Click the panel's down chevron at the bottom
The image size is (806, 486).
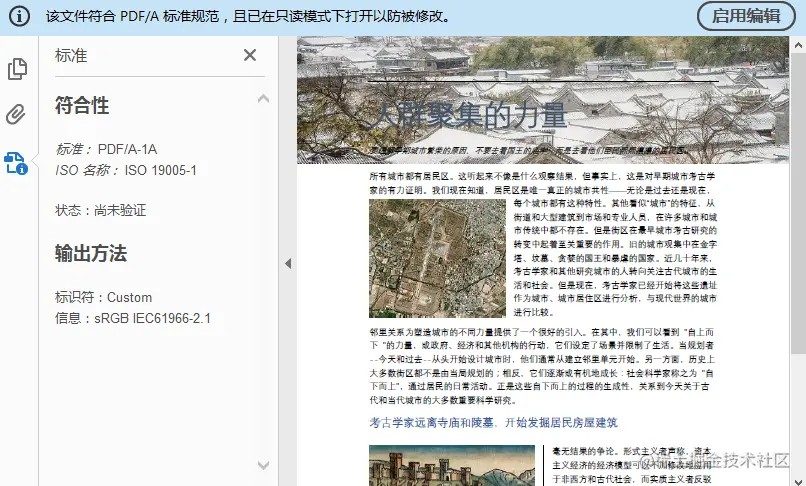click(263, 465)
